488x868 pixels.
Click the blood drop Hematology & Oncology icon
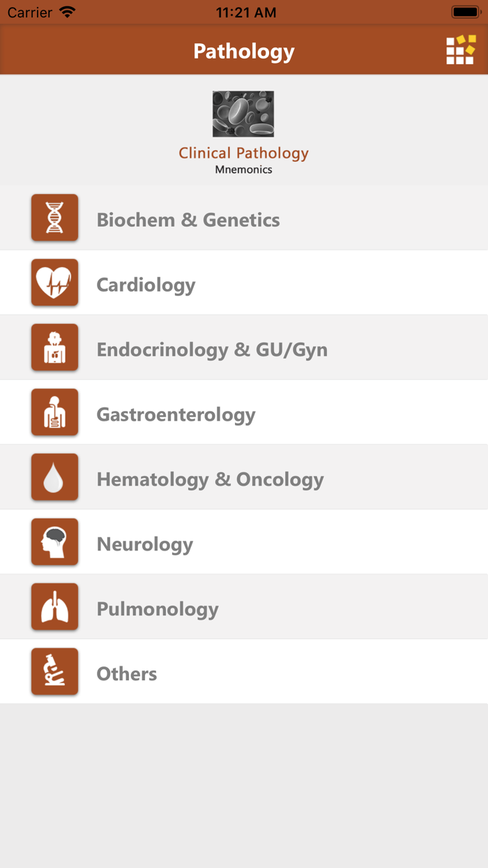54,477
